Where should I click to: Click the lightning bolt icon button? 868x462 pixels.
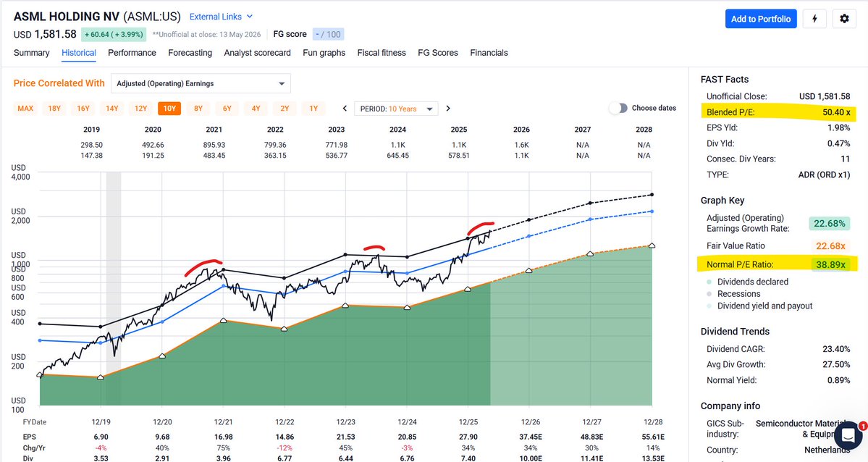(814, 19)
